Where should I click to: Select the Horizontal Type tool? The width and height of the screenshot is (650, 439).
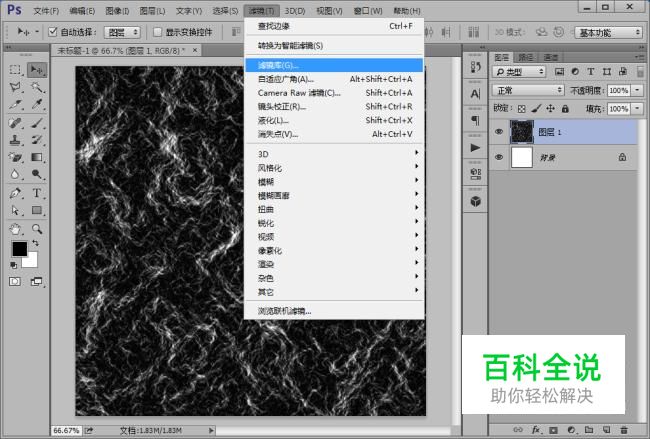point(37,193)
